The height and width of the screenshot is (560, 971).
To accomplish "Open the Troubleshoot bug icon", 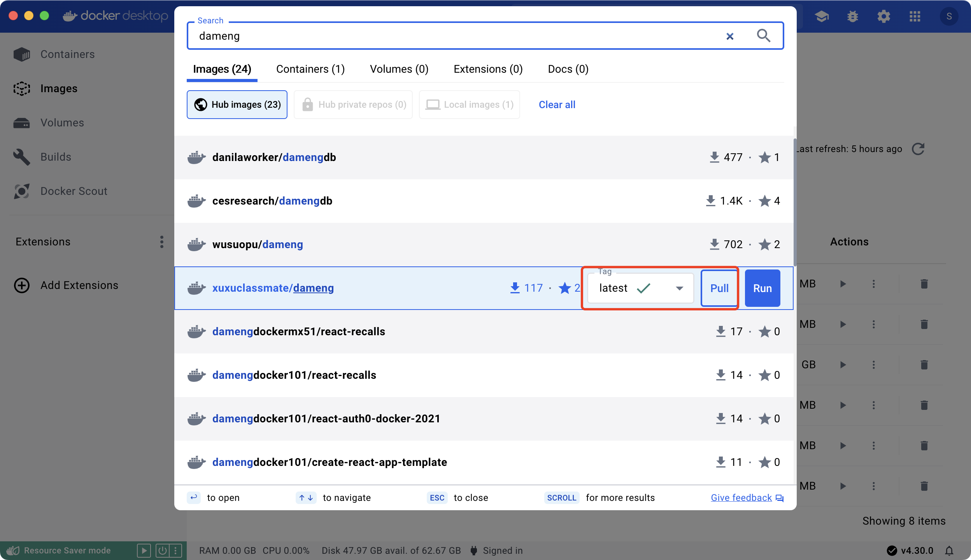I will 853,16.
